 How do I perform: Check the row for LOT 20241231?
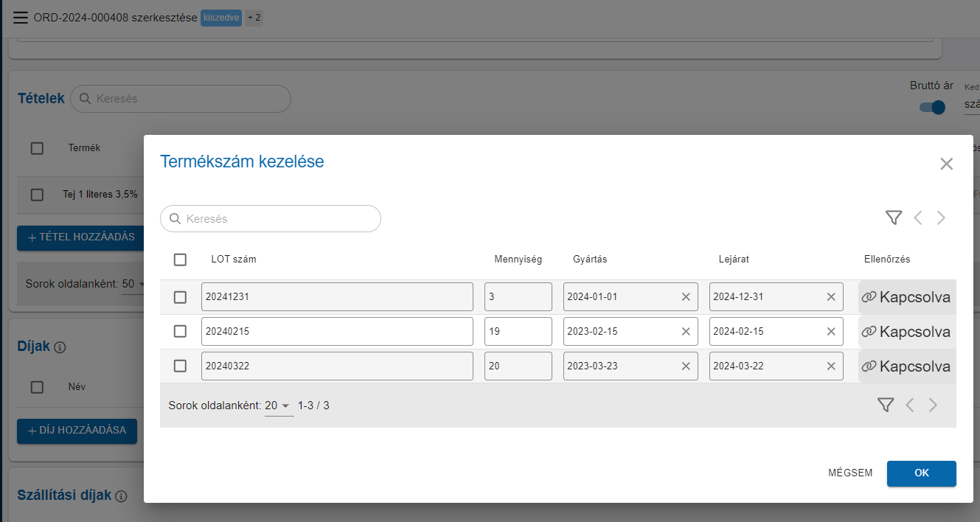click(180, 297)
